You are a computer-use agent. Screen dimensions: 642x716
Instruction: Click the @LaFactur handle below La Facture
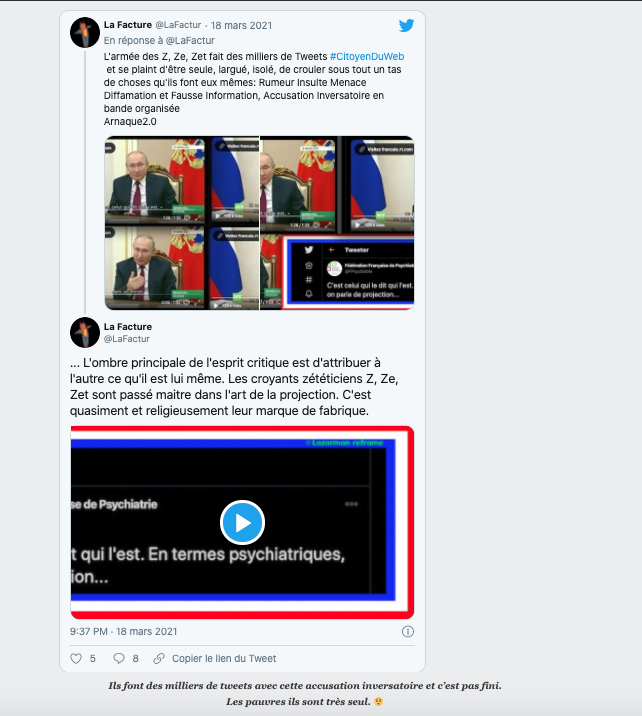(x=126, y=339)
